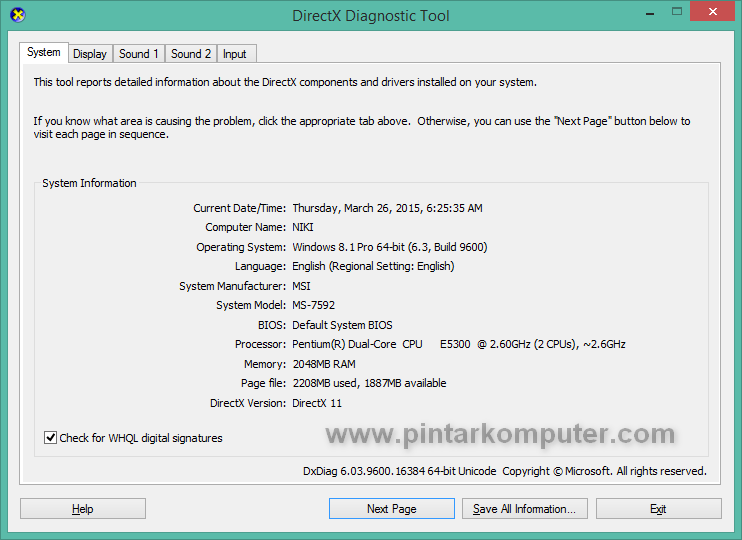Maximize the DirectX Diagnostic Tool window
This screenshot has width=742, height=540.
(x=677, y=12)
